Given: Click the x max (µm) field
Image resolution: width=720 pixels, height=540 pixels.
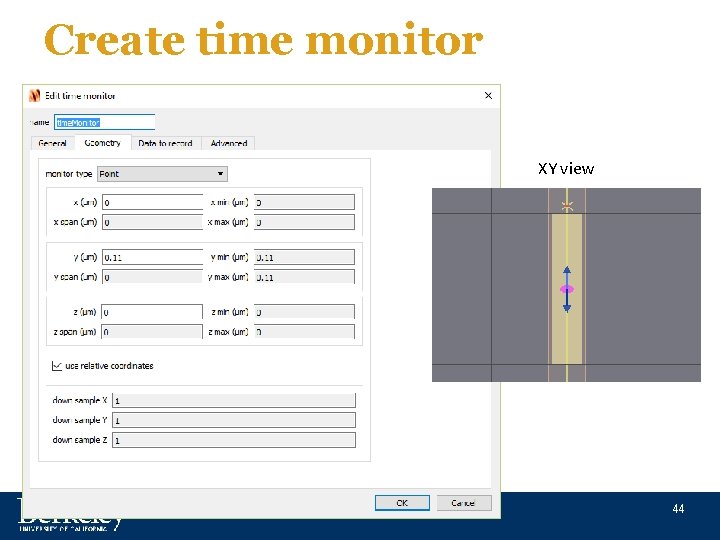Looking at the screenshot, I should pyautogui.click(x=304, y=222).
